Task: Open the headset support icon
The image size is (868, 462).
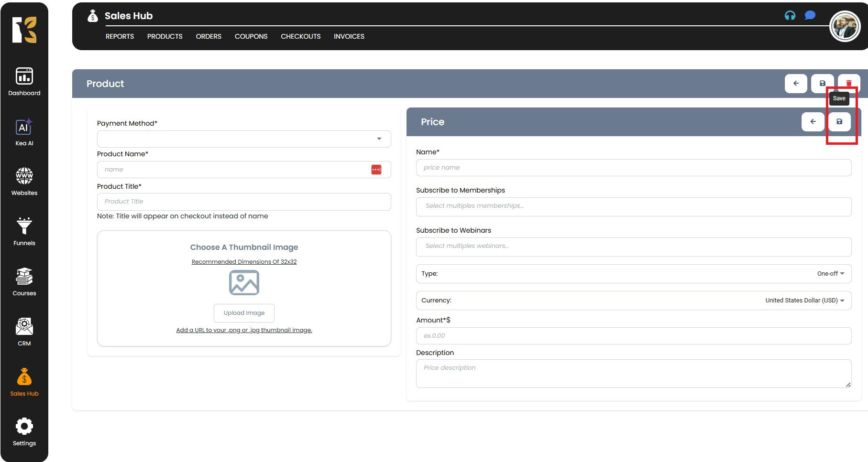Action: 790,16
